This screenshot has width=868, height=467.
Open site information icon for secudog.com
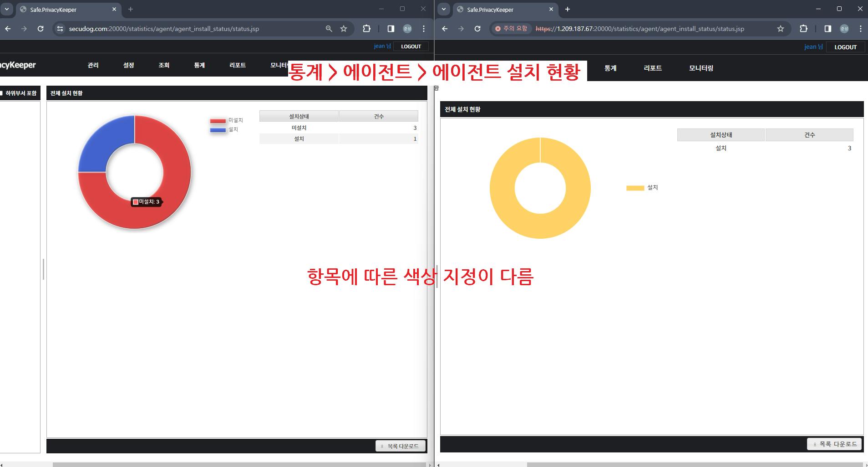point(60,29)
